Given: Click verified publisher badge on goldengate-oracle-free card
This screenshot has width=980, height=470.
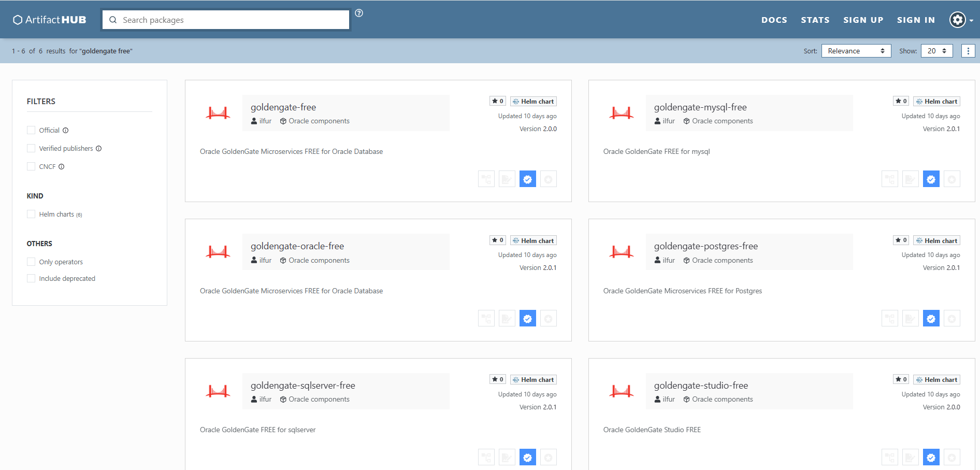Looking at the screenshot, I should click(x=528, y=319).
